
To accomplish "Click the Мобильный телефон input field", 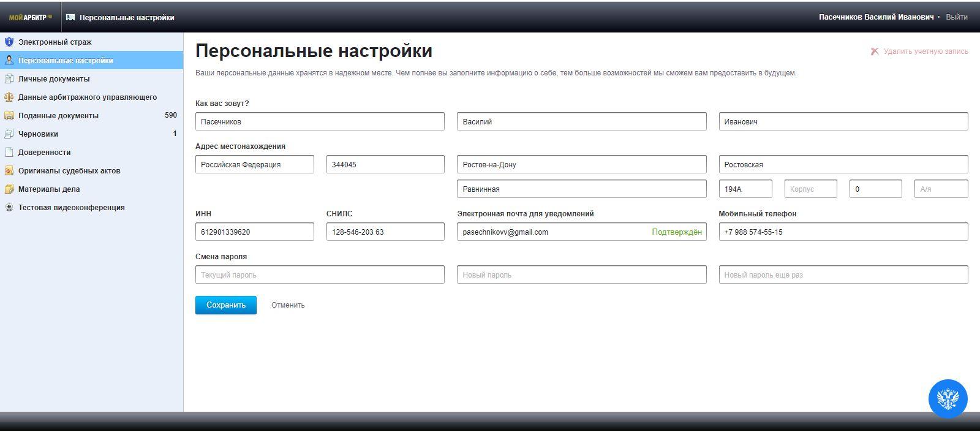I will click(x=843, y=232).
